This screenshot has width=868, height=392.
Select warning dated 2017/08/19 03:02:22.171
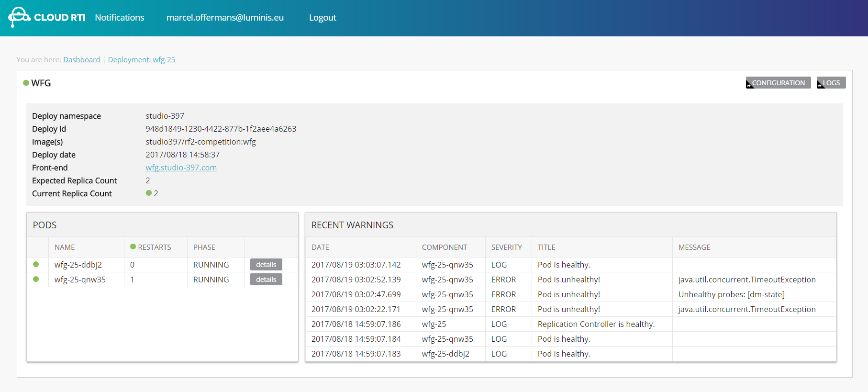[x=571, y=309]
